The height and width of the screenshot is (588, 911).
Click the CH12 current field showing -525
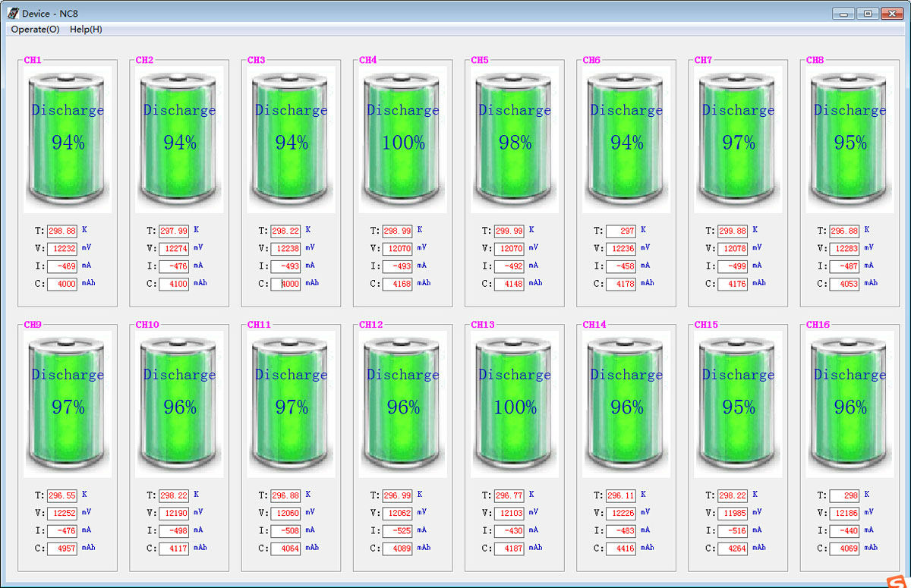point(397,531)
